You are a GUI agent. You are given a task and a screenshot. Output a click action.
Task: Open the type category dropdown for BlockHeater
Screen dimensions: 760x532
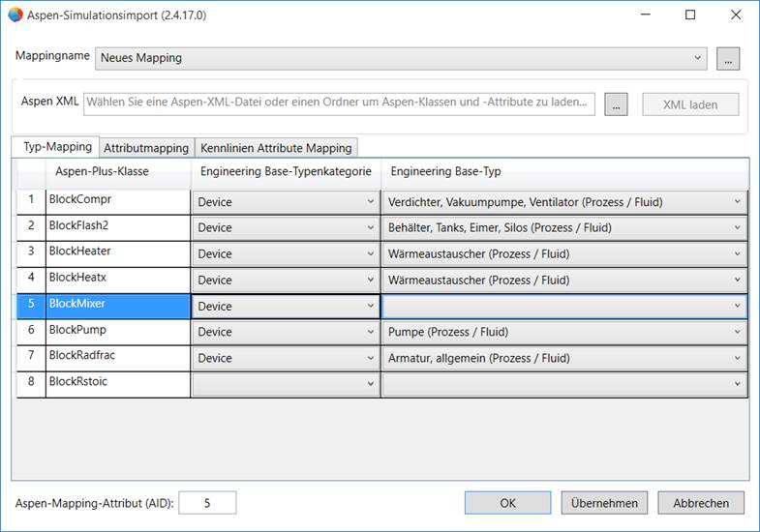[286, 254]
